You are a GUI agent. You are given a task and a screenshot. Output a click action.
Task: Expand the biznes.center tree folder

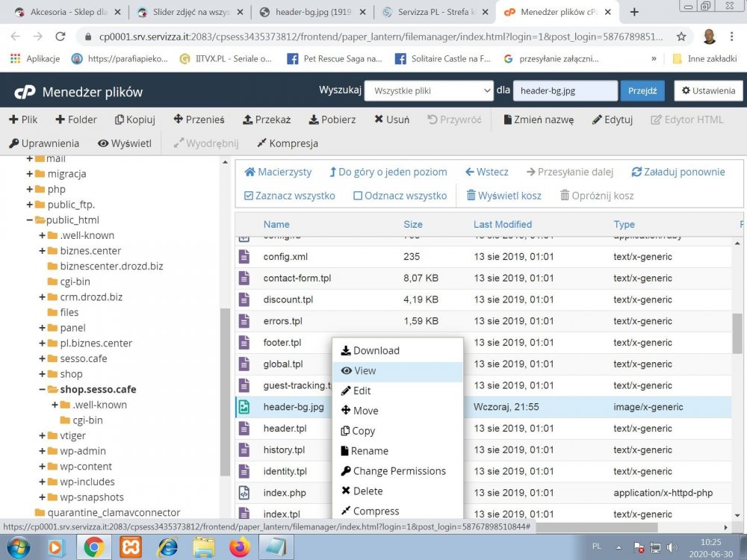pyautogui.click(x=42, y=250)
